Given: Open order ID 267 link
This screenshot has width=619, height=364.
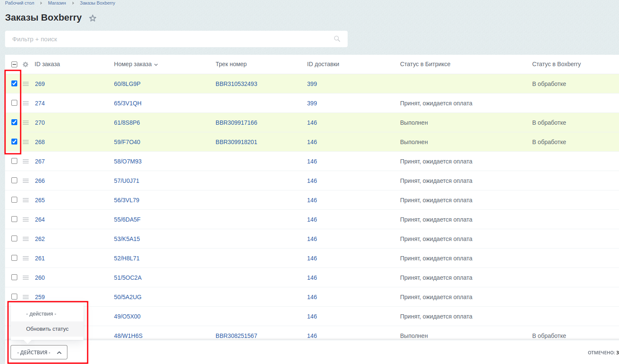Looking at the screenshot, I should pyautogui.click(x=40, y=161).
